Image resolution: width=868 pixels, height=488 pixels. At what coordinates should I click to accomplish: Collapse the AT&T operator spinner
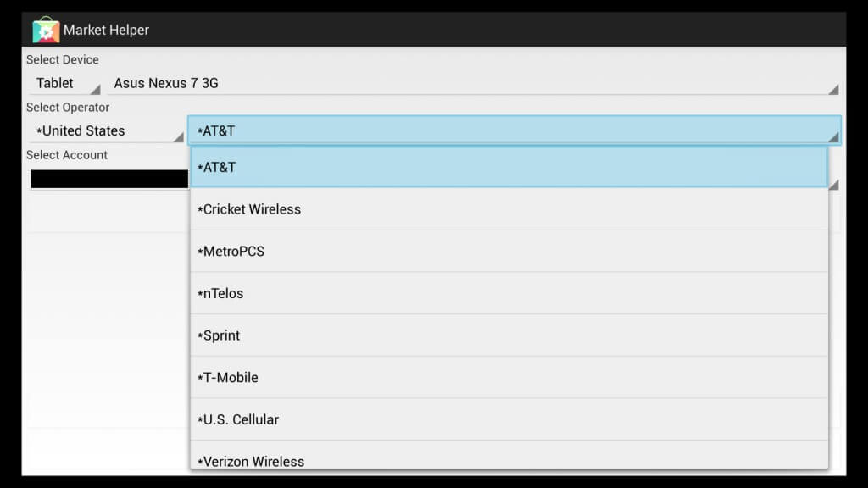tap(515, 130)
